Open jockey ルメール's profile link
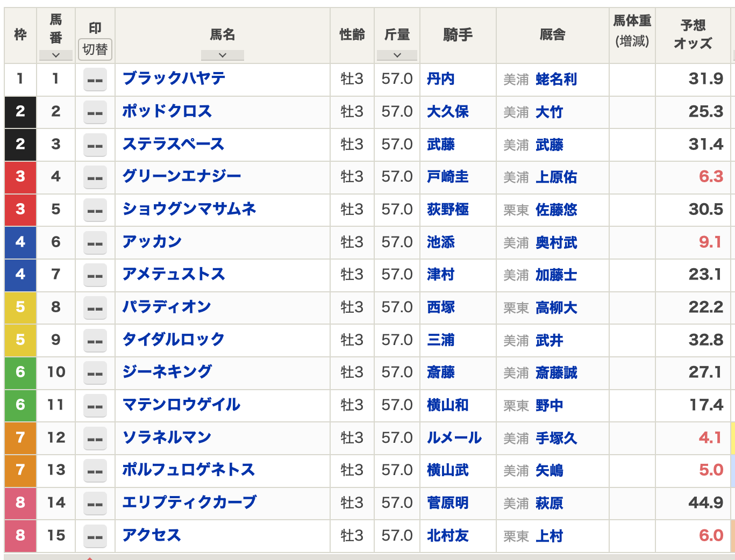Viewport: 735px width, 560px height. [454, 438]
